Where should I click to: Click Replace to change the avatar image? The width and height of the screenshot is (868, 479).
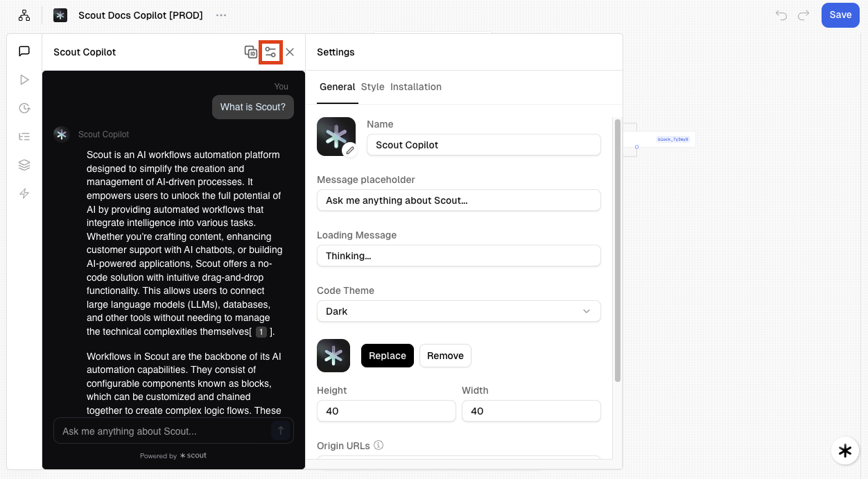coord(387,356)
